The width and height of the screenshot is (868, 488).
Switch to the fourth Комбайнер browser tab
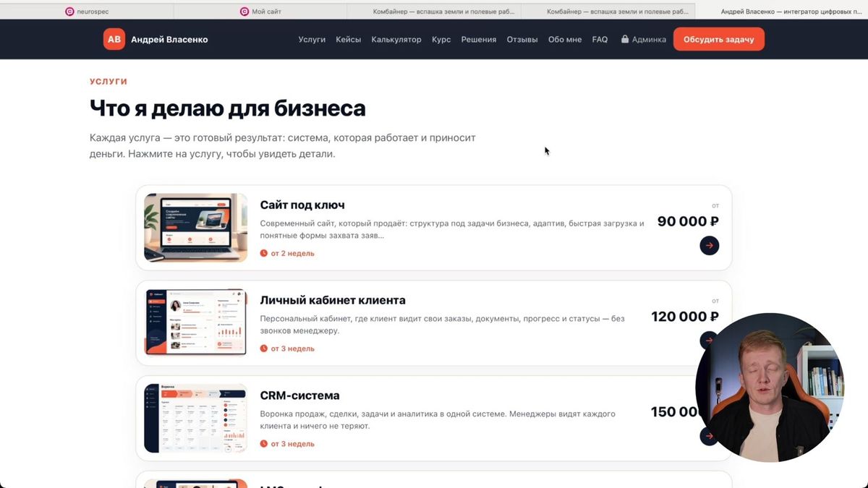[x=608, y=12]
